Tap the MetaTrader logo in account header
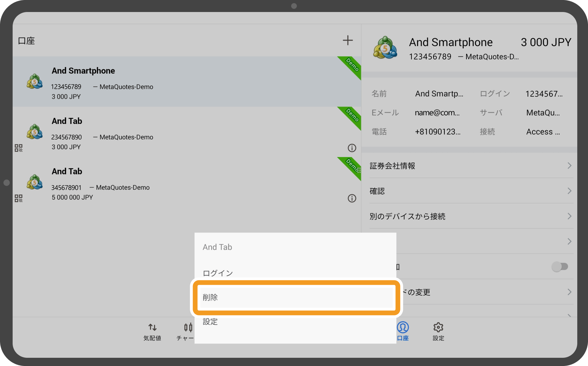The height and width of the screenshot is (366, 588). 385,48
